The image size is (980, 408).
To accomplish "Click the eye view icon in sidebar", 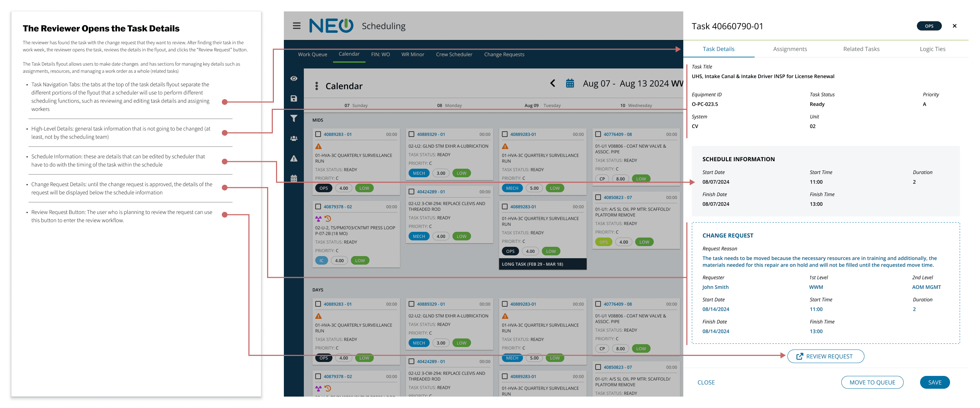I will (294, 78).
